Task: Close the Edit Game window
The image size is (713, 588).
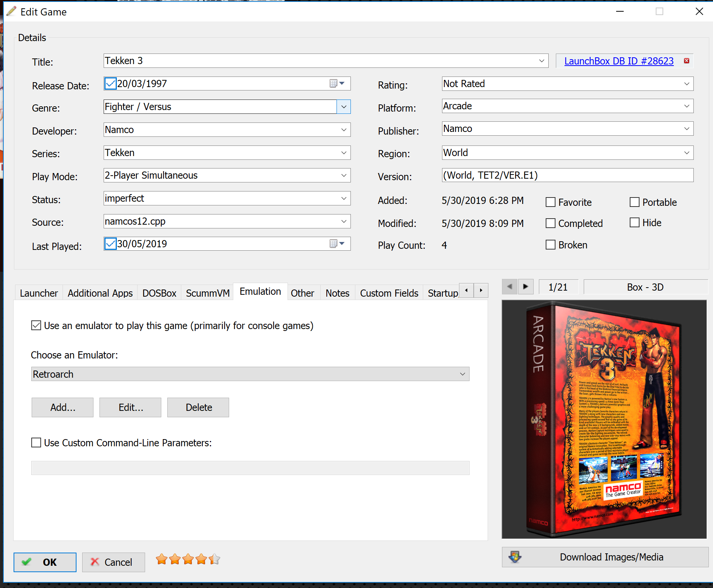Action: (699, 11)
